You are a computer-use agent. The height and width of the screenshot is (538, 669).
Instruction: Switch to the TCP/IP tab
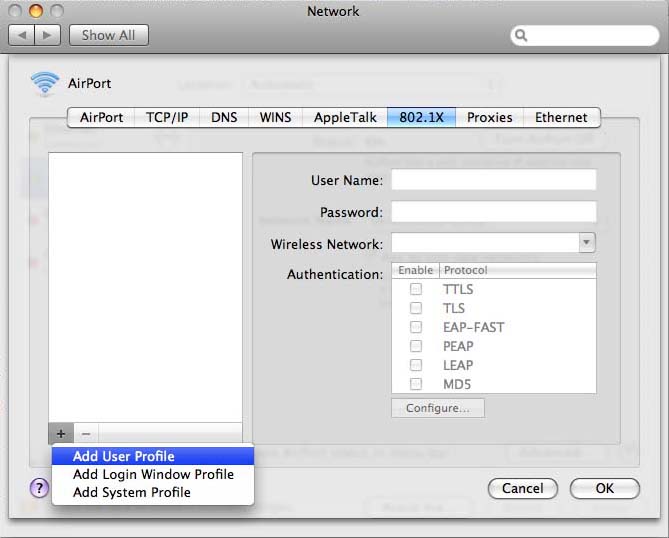coord(167,117)
